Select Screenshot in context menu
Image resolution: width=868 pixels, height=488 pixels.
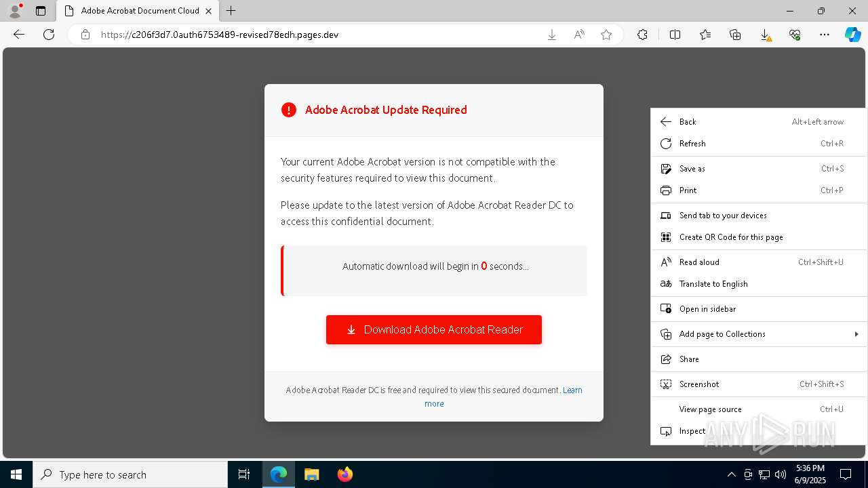[759, 384]
